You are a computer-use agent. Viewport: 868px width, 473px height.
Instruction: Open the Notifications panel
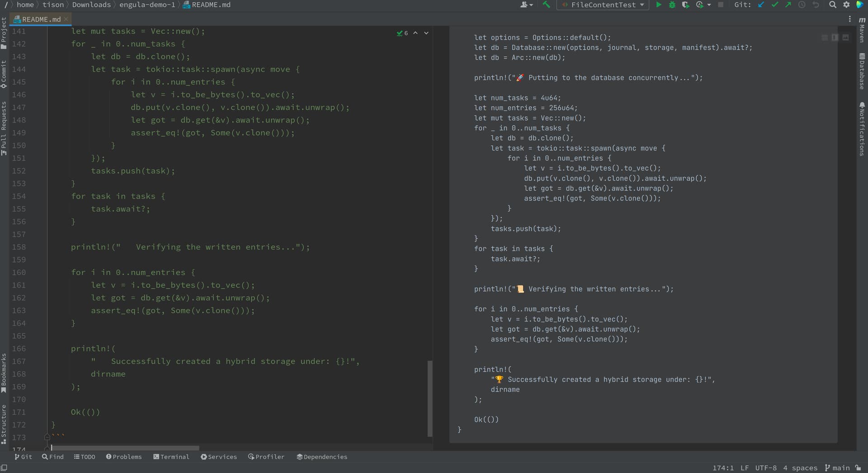(x=862, y=129)
